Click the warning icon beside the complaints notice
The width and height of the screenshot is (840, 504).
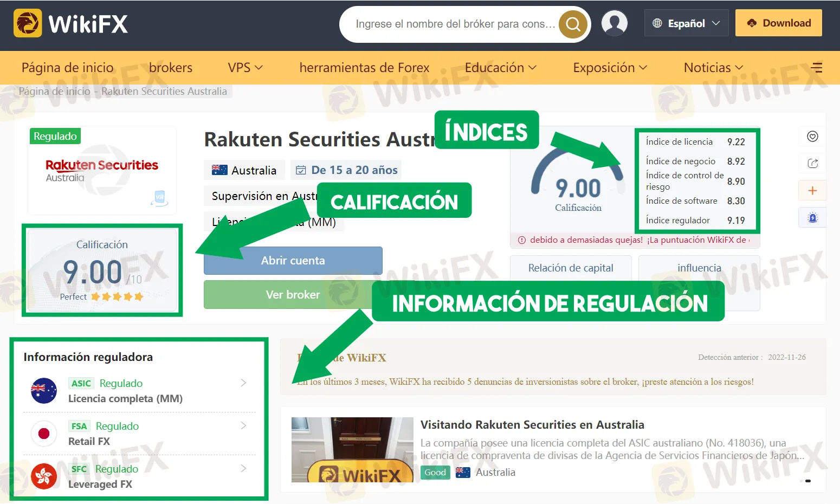[522, 240]
